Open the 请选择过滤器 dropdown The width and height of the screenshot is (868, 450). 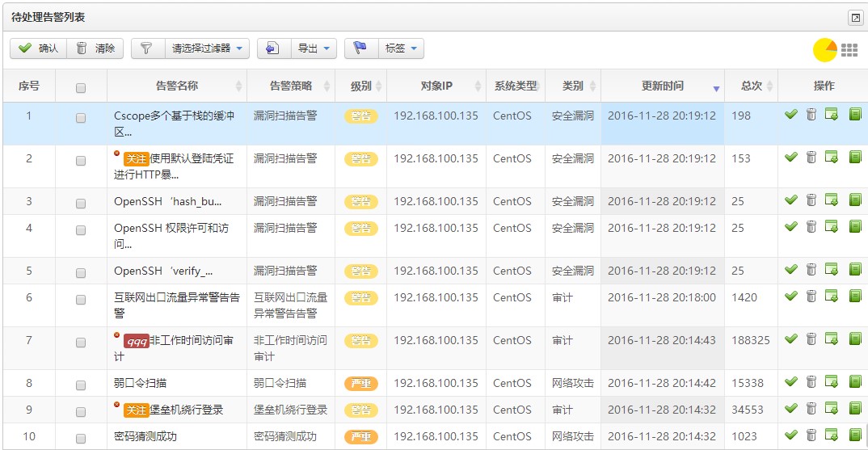[207, 48]
